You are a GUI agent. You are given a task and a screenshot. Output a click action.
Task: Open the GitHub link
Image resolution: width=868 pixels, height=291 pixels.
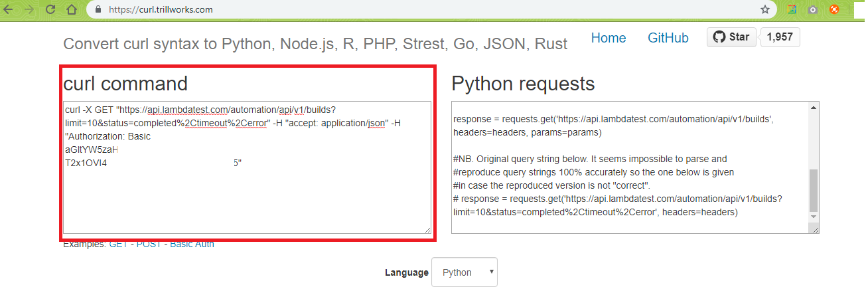pyautogui.click(x=668, y=38)
